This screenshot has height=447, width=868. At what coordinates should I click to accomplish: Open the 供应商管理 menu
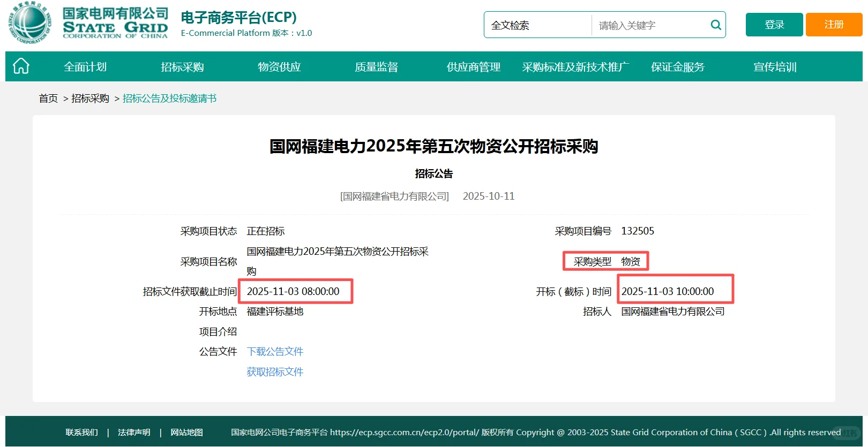pos(474,67)
